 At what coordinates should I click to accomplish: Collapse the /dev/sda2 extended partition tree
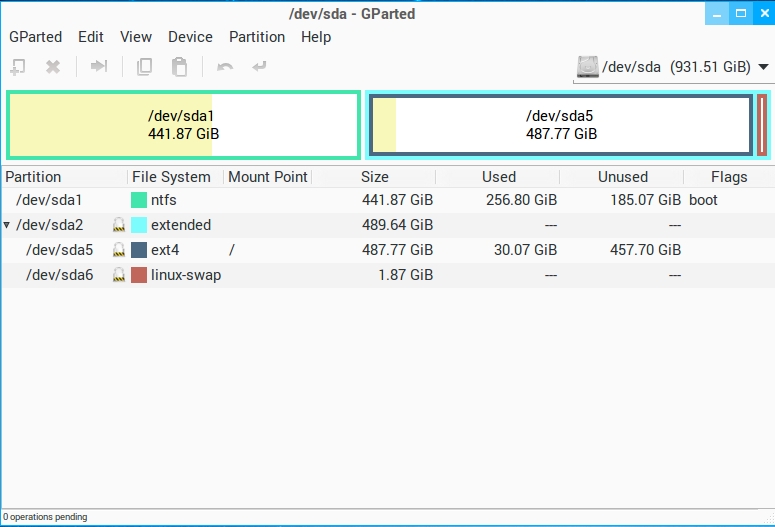[x=7, y=225]
